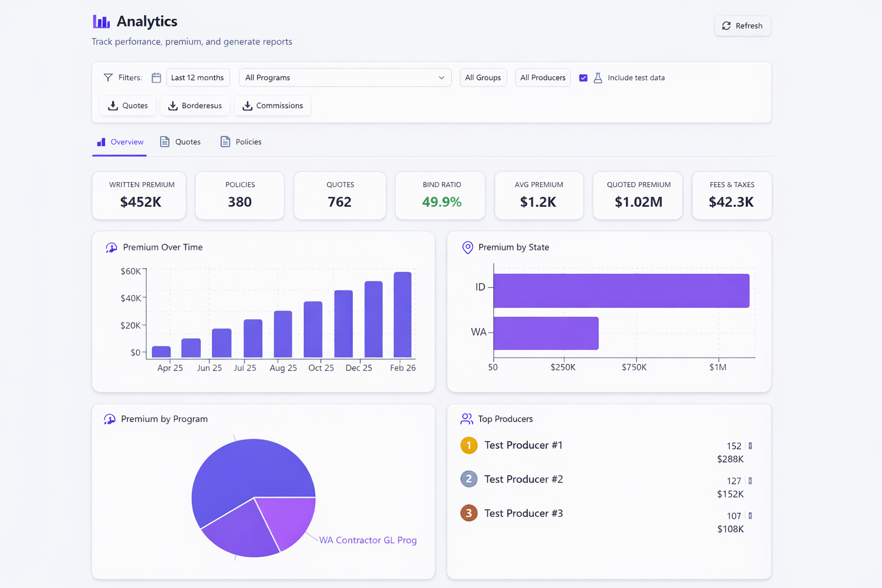Viewport: 882px width, 588px height.
Task: Click the calendar icon next to Filters
Action: click(156, 78)
